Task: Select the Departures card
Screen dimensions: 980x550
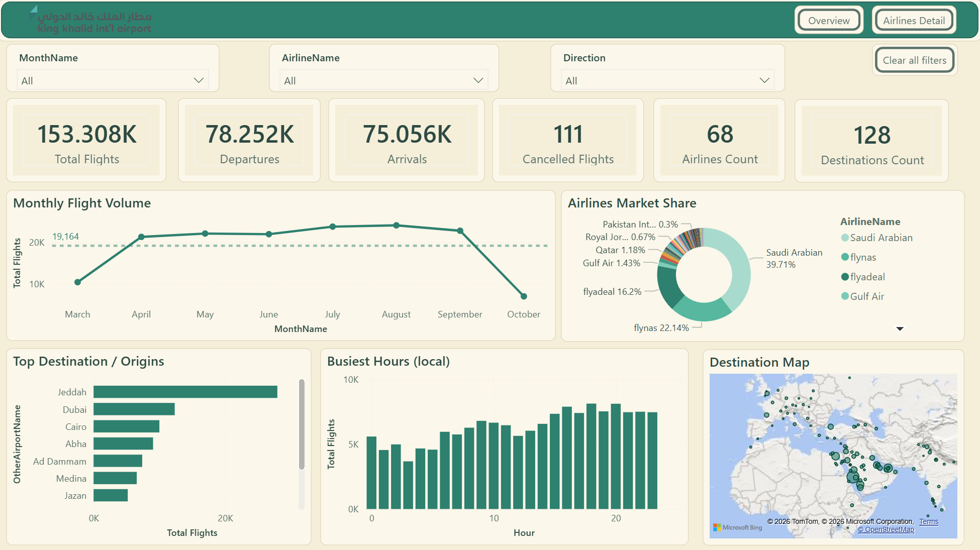Action: (249, 140)
